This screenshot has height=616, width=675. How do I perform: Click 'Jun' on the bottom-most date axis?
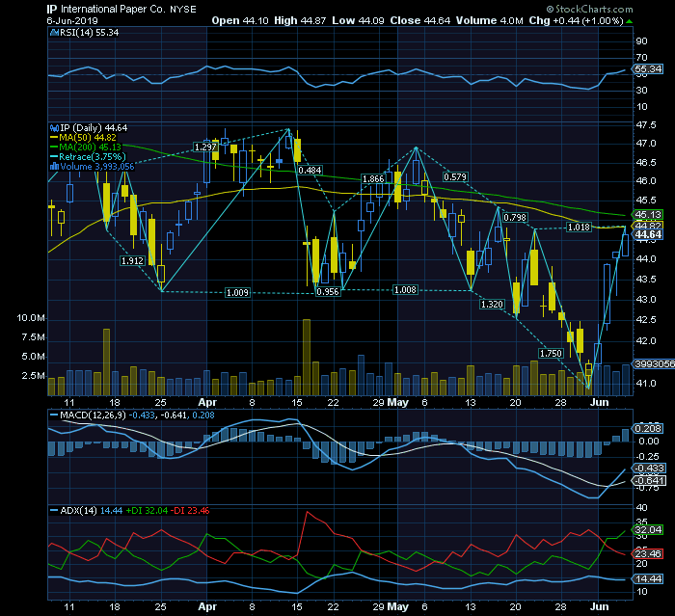(x=599, y=607)
